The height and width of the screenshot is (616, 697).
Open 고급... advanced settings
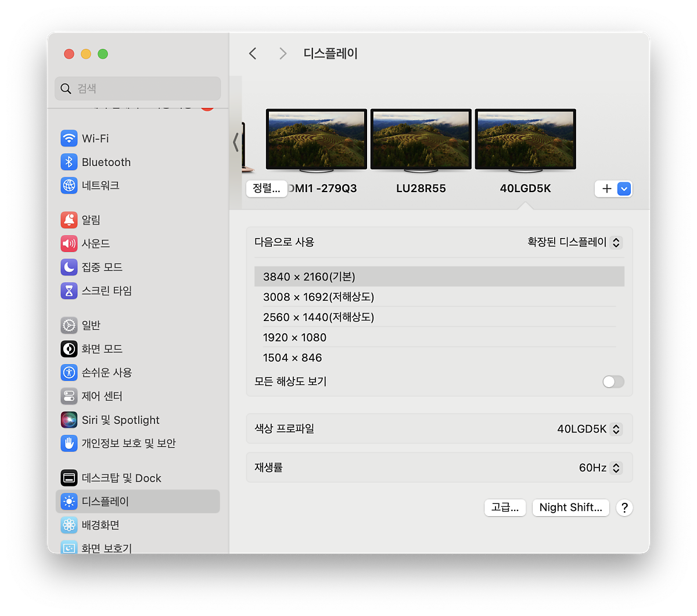coord(505,507)
